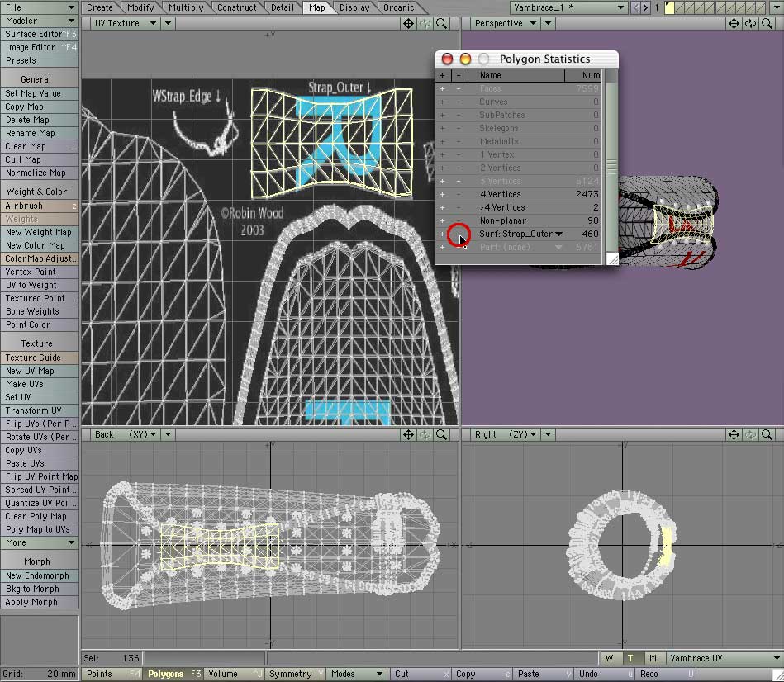Click the zoom magnifier in UV Texture viewport
The image size is (784, 682).
(x=441, y=23)
